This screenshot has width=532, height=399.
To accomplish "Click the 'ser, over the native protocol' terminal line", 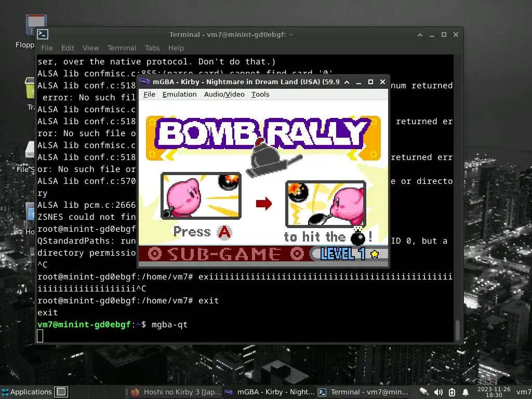I will point(156,62).
